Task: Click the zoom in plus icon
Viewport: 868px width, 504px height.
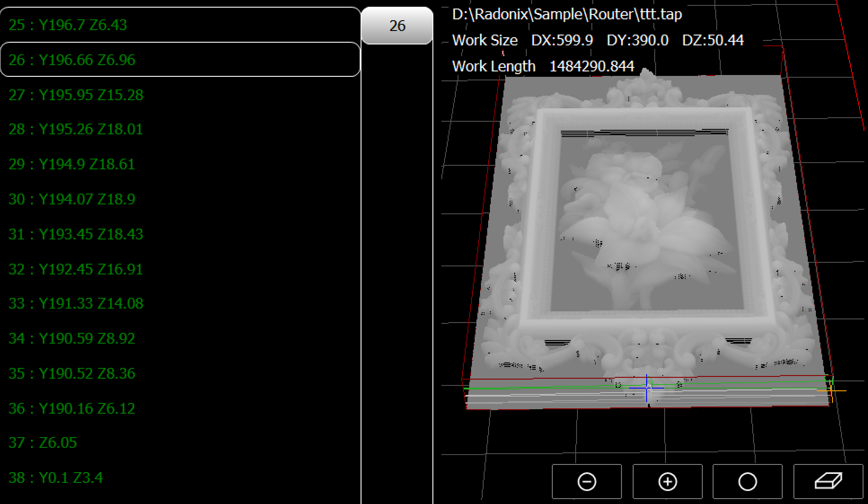Action: [x=667, y=482]
